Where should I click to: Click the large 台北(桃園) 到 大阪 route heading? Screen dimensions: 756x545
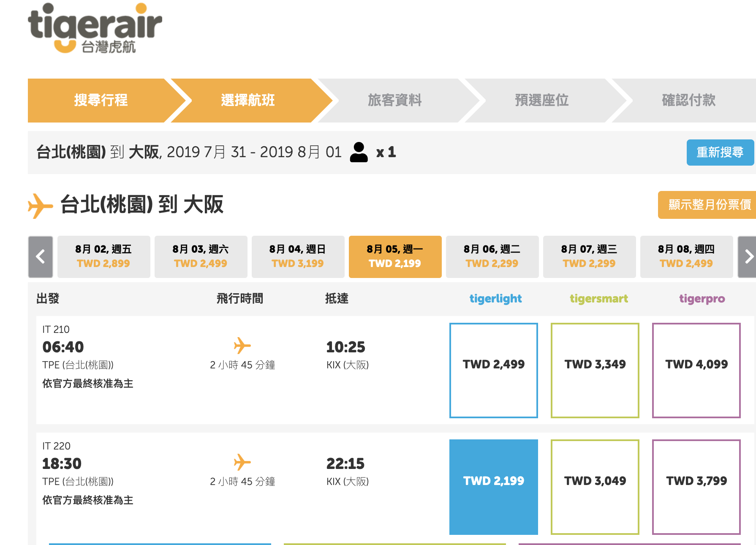142,205
